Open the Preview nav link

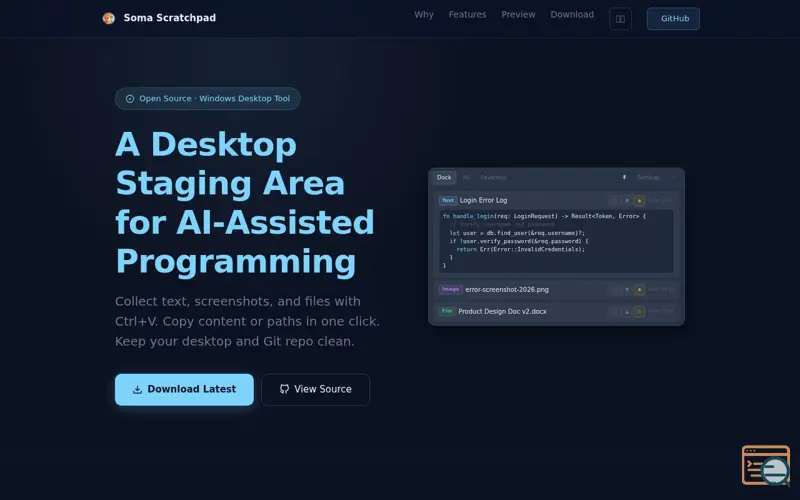coord(518,15)
